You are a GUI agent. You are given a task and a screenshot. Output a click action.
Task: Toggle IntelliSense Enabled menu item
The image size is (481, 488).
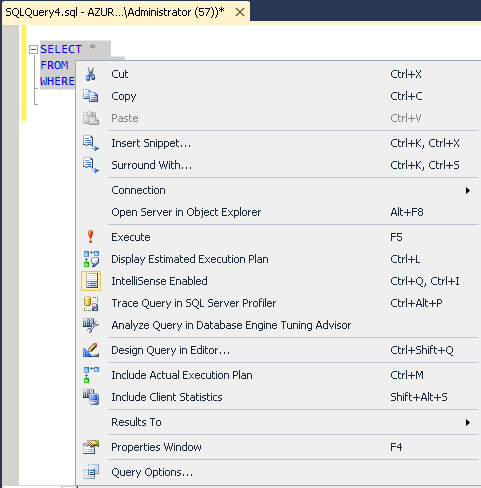278,281
